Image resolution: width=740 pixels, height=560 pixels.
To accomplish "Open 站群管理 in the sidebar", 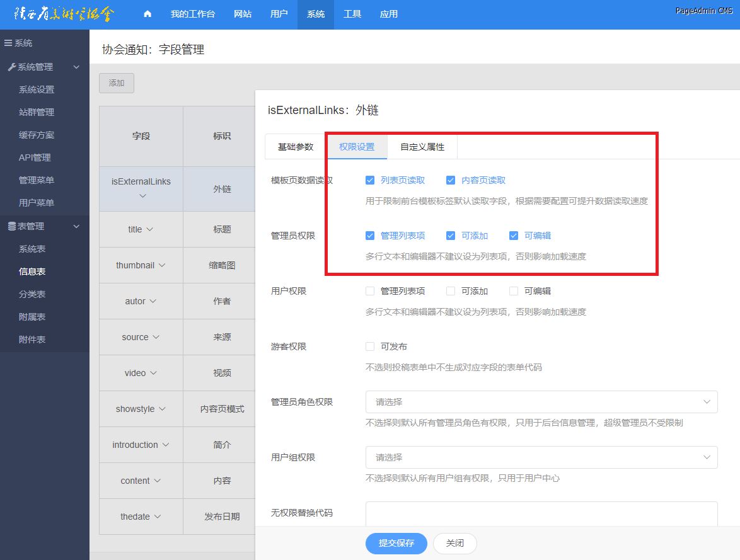I will coord(37,112).
